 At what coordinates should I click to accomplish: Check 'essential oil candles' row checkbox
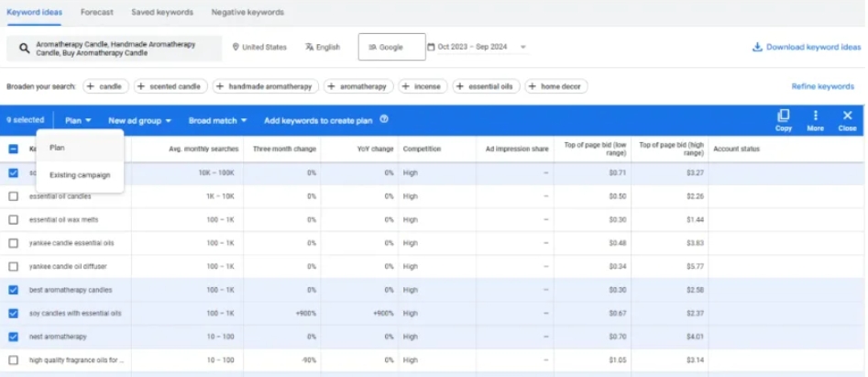click(13, 196)
